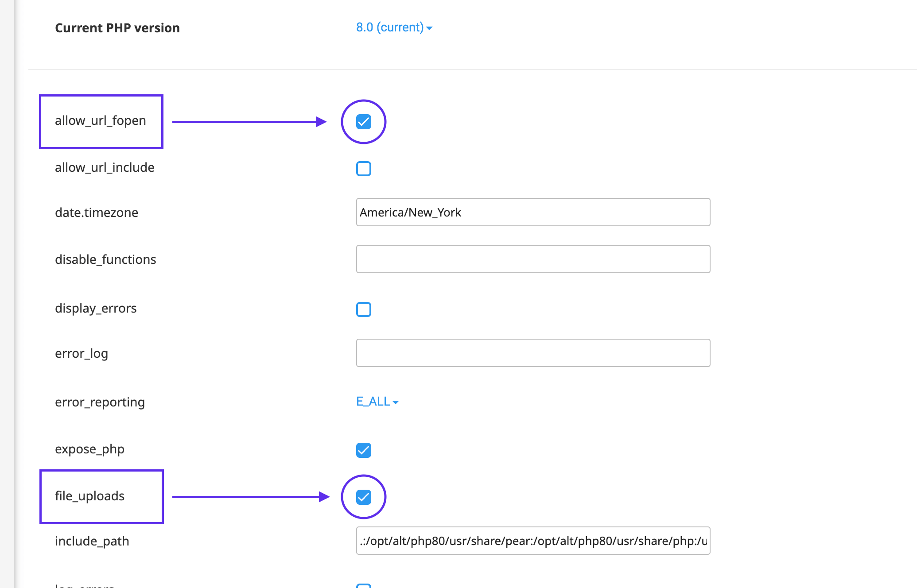Click the Current PHP version heading
Screen dimensions: 917x588
tap(117, 28)
